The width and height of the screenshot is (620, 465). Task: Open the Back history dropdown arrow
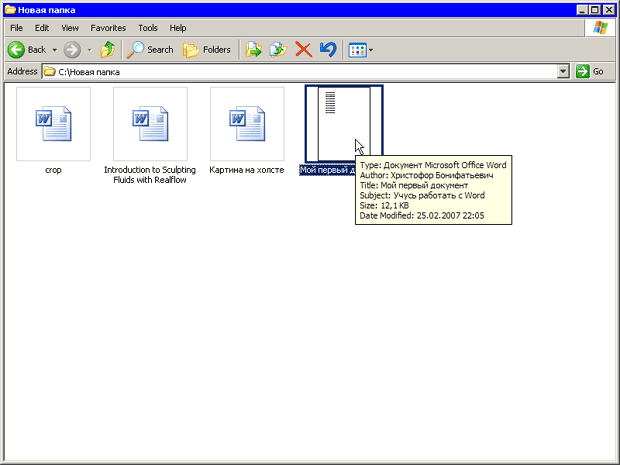[x=55, y=50]
